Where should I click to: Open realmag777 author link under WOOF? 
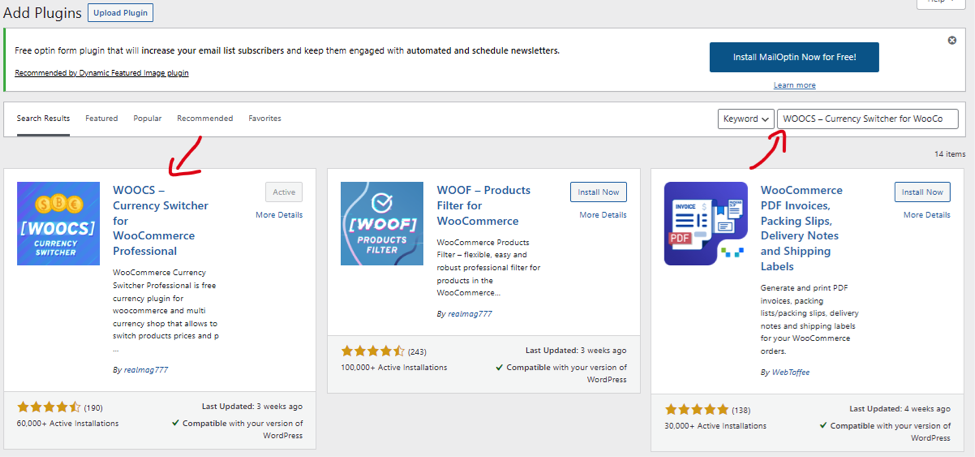(469, 314)
